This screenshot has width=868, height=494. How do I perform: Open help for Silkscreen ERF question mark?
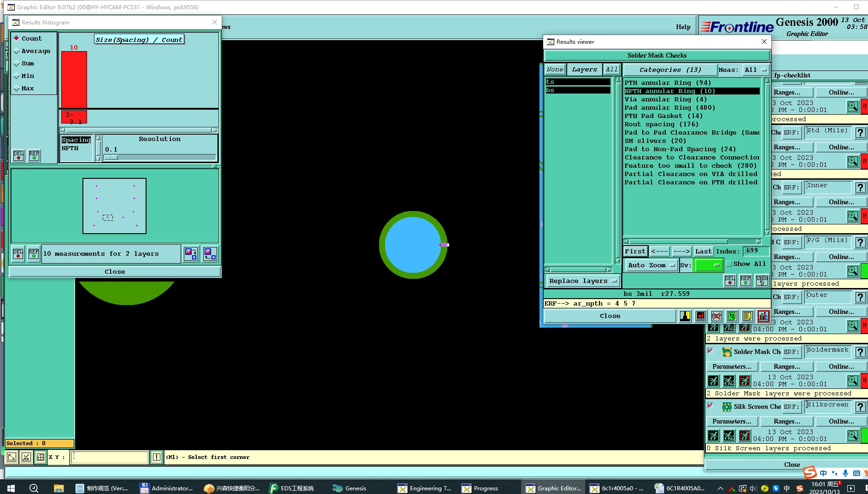click(x=860, y=407)
